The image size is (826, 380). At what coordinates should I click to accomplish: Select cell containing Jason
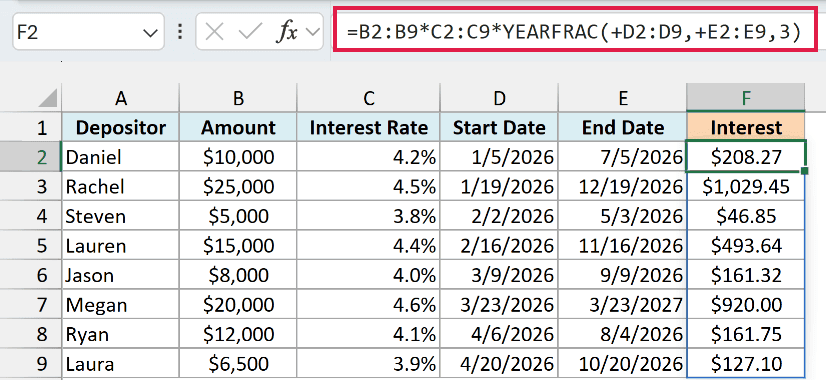tap(121, 275)
